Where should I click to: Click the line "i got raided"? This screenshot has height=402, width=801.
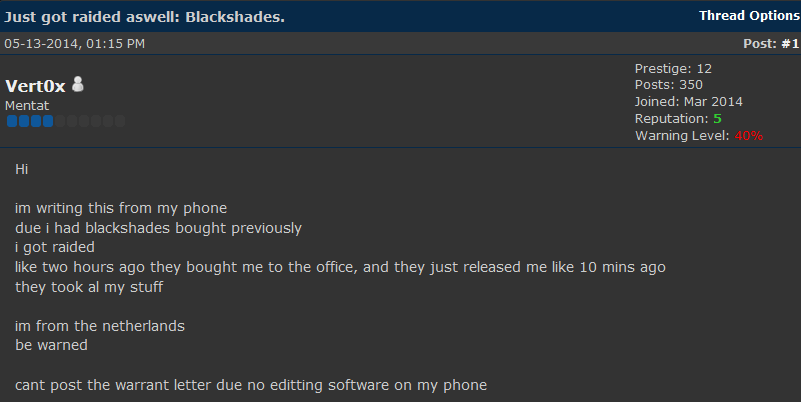click(x=55, y=247)
